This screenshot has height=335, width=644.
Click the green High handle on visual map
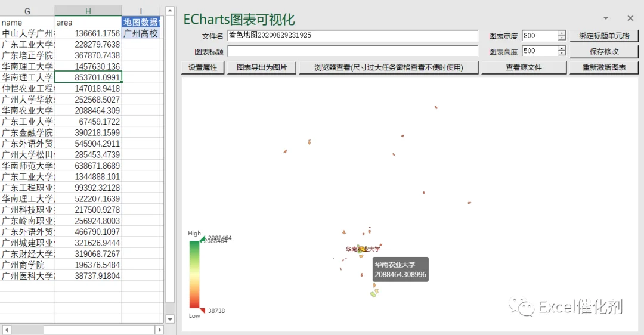(203, 240)
